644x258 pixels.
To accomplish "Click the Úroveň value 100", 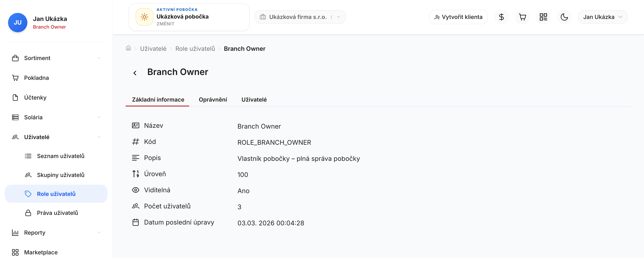I will tap(243, 175).
